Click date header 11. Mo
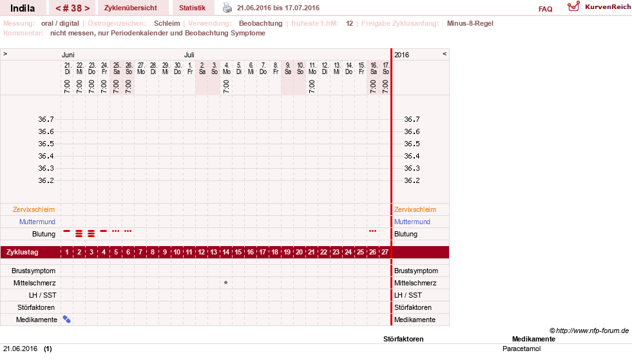 [312, 68]
